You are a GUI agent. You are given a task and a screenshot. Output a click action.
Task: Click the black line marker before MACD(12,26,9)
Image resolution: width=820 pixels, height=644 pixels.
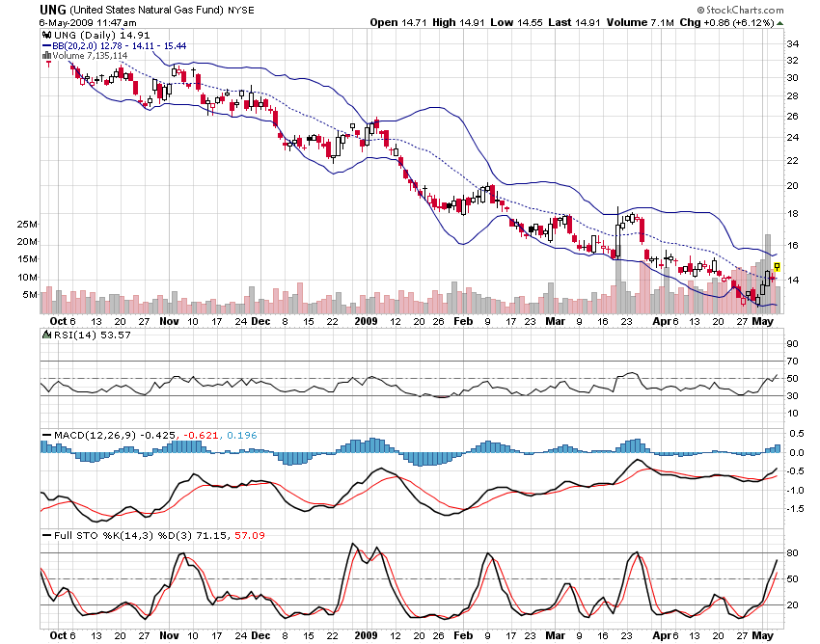click(46, 435)
